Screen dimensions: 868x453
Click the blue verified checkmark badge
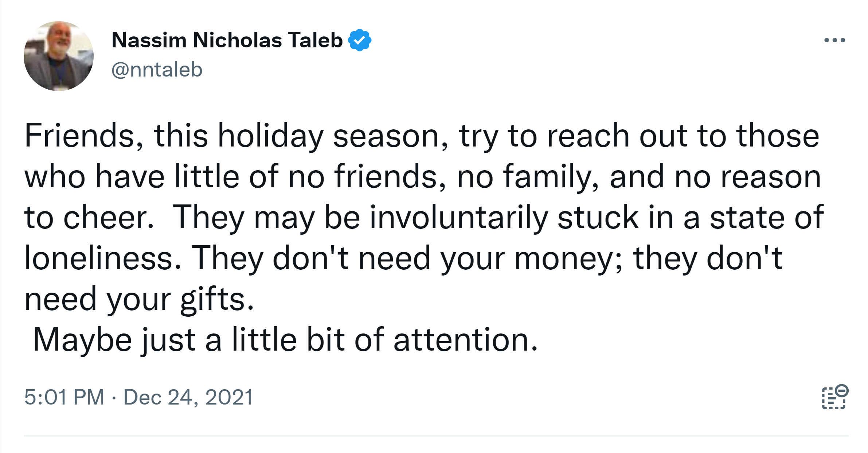(360, 40)
